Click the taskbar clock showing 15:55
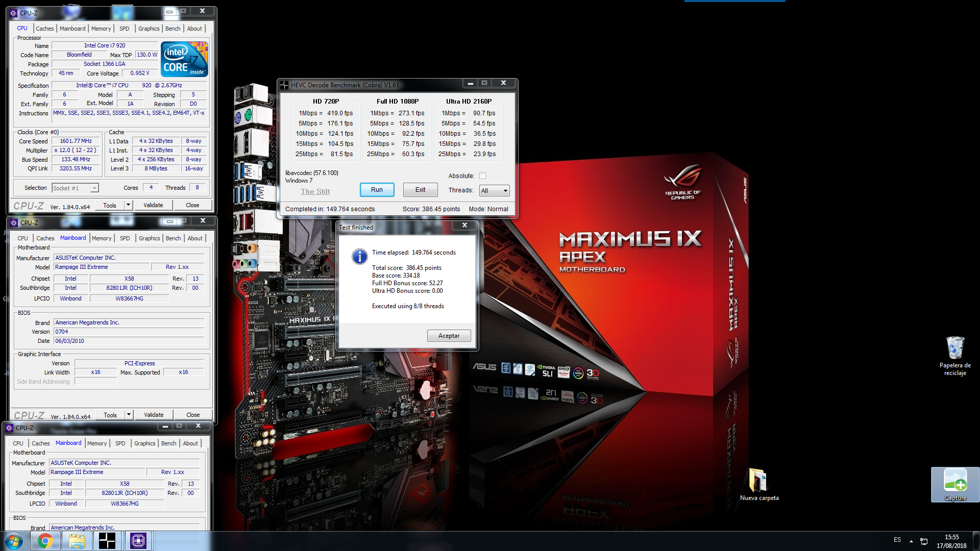This screenshot has height=551, width=980. (951, 541)
